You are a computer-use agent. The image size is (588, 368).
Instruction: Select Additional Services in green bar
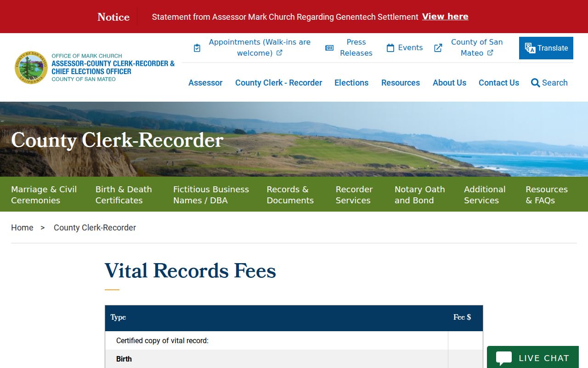[x=485, y=195]
